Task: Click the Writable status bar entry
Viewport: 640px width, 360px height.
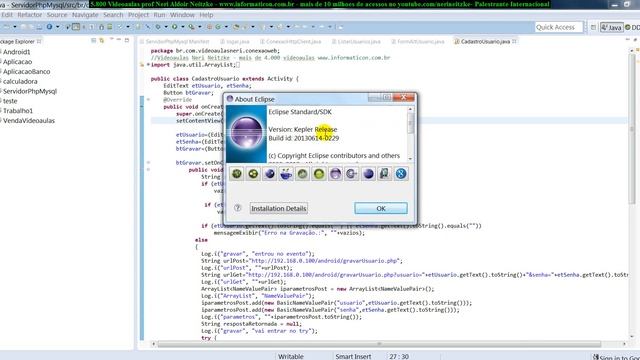Action: click(291, 356)
